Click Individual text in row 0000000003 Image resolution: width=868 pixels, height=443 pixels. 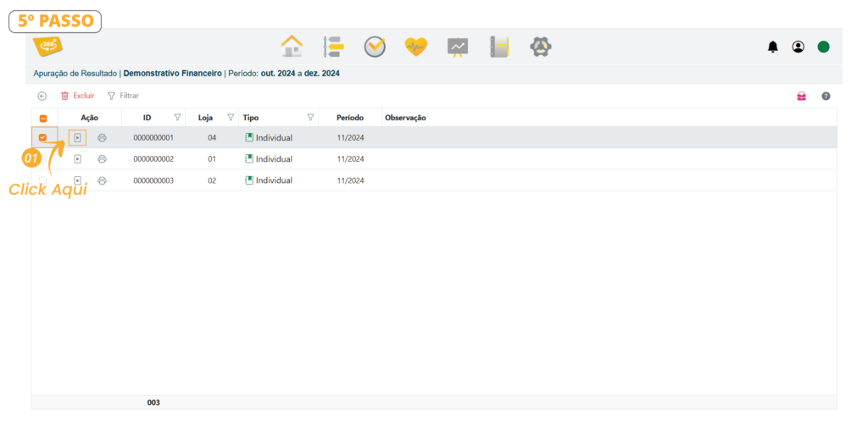click(x=274, y=180)
